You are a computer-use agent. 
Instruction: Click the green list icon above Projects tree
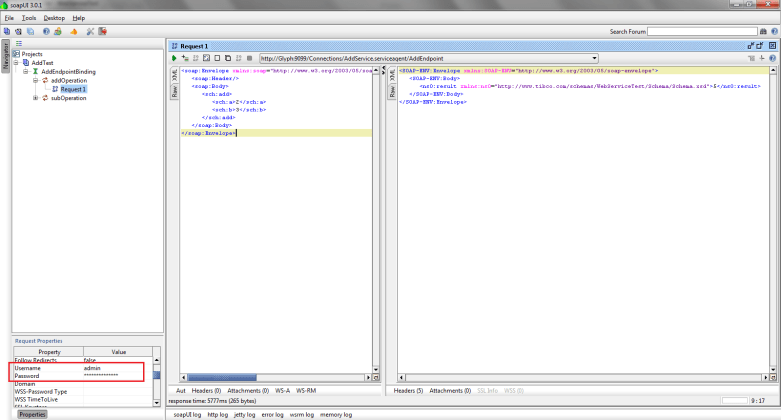click(x=19, y=44)
